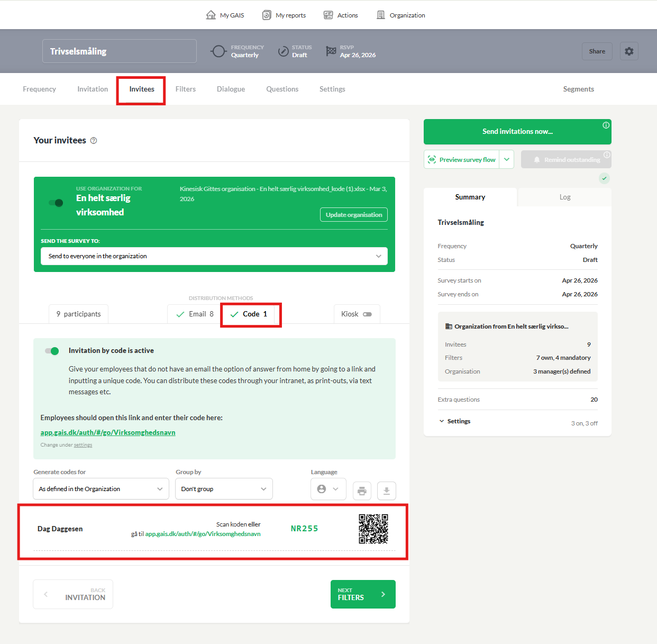Viewport: 657px width, 644px height.
Task: Go to Next Filters step
Action: tap(363, 594)
